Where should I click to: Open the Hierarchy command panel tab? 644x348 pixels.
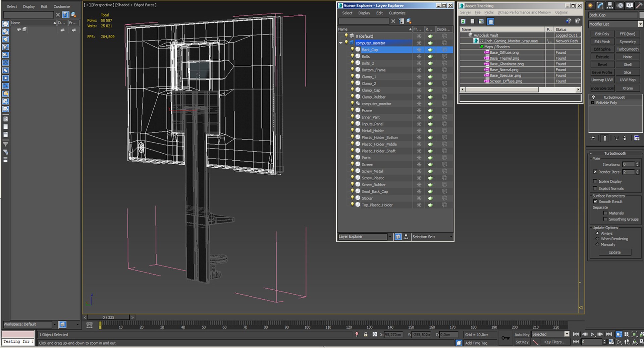(610, 6)
